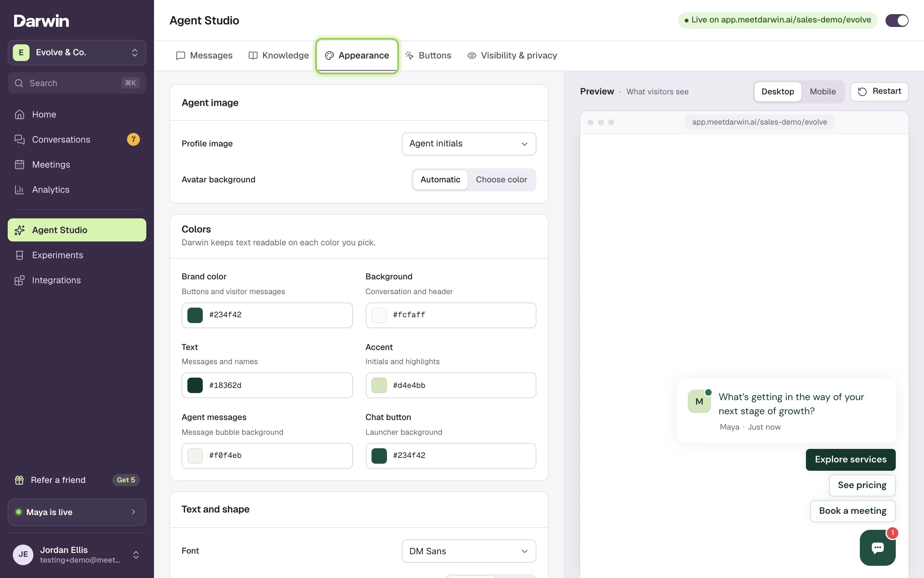Viewport: 924px width, 578px height.
Task: Click the Maya avatar in preview
Action: click(699, 401)
